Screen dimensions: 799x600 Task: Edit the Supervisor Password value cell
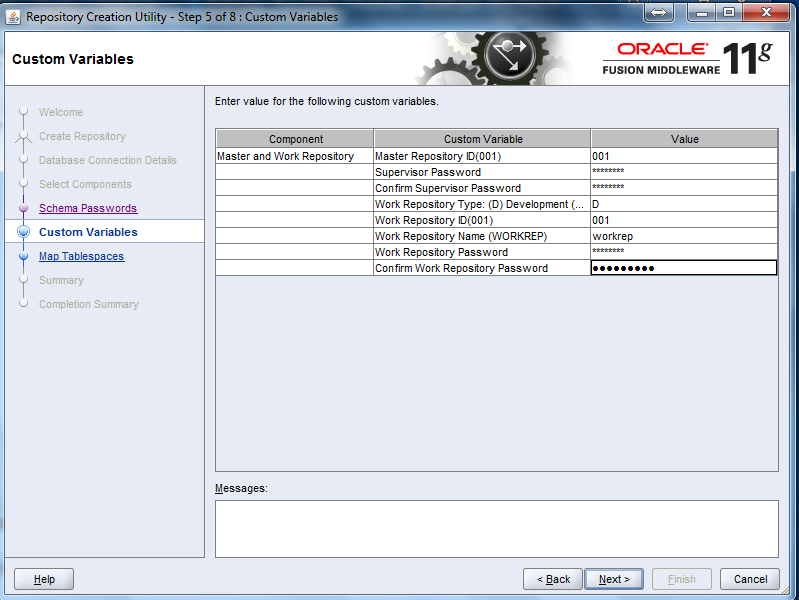(x=684, y=172)
